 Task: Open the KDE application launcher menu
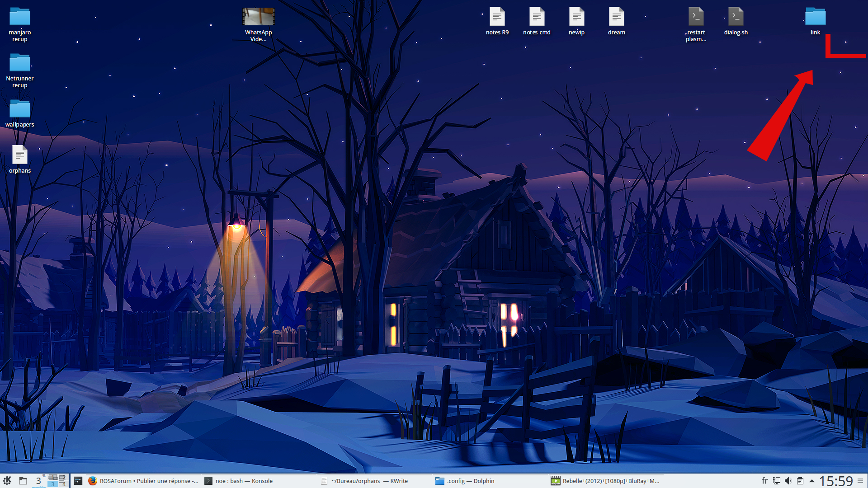[x=7, y=481]
